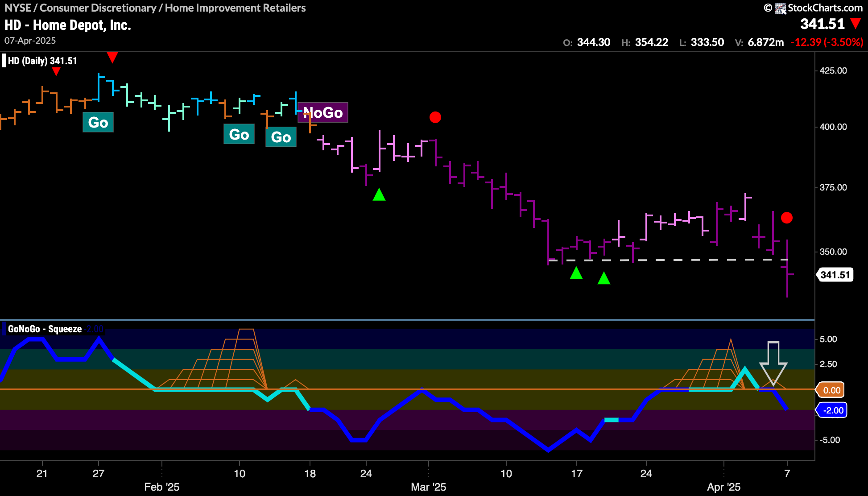Click the -5.00 oscillator axis label
Screen dimensions: 868x496
pos(830,440)
